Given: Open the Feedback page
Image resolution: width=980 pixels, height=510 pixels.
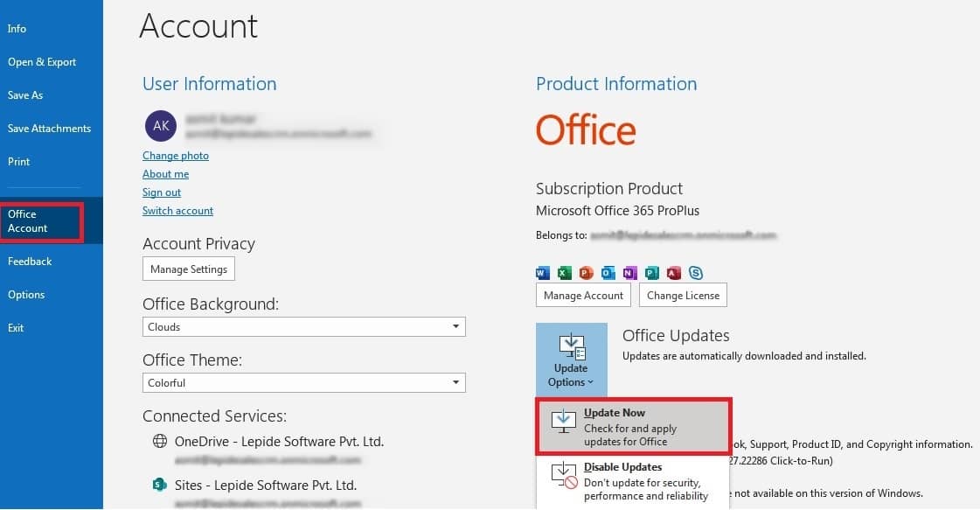Looking at the screenshot, I should pos(30,262).
